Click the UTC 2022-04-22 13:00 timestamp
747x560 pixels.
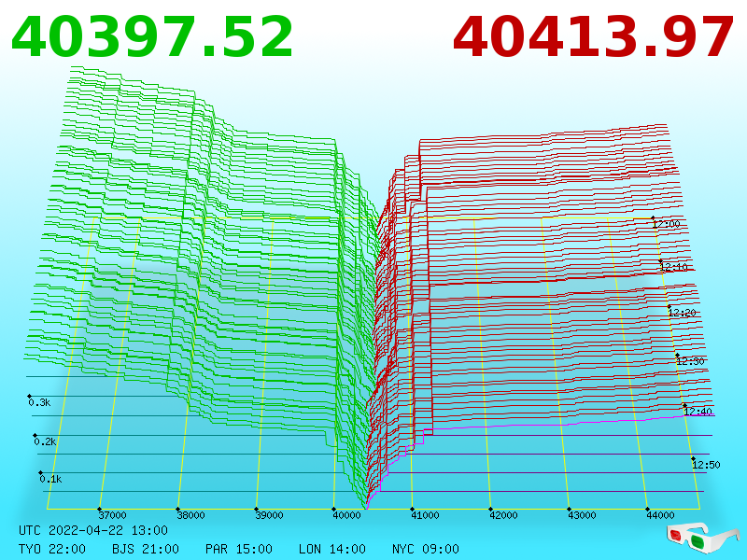(x=93, y=530)
